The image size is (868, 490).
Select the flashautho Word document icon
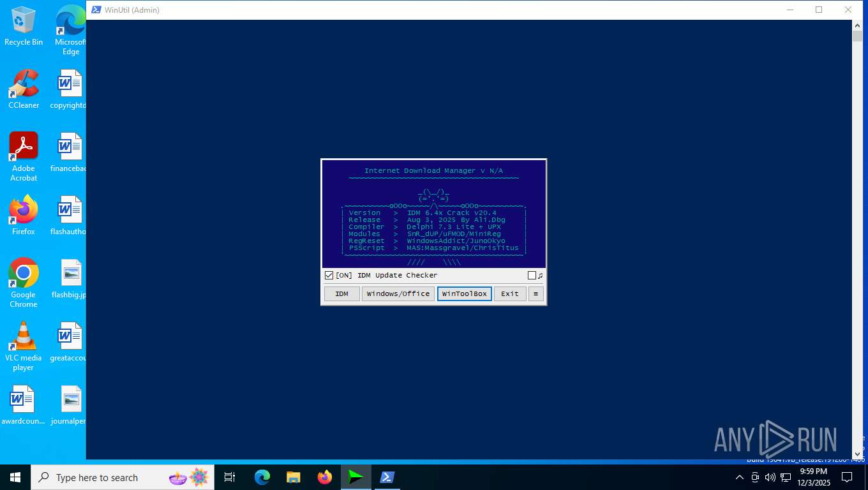point(68,215)
